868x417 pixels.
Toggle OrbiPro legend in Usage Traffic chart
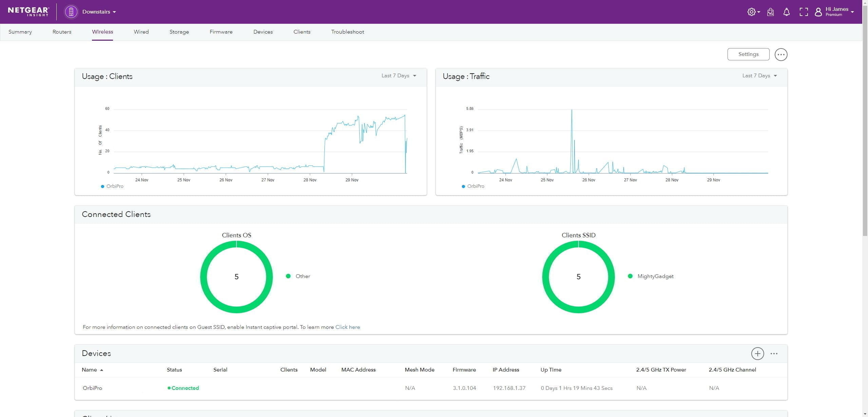pyautogui.click(x=473, y=186)
